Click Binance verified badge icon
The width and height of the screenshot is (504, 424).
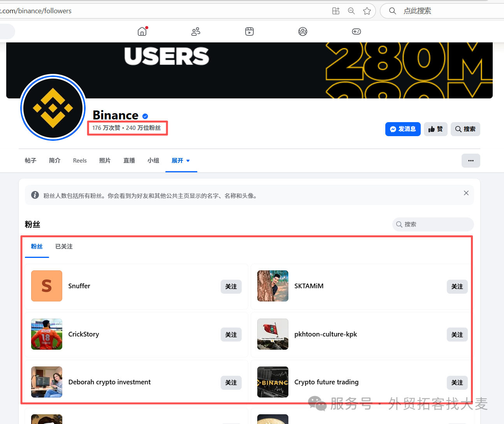pyautogui.click(x=145, y=116)
